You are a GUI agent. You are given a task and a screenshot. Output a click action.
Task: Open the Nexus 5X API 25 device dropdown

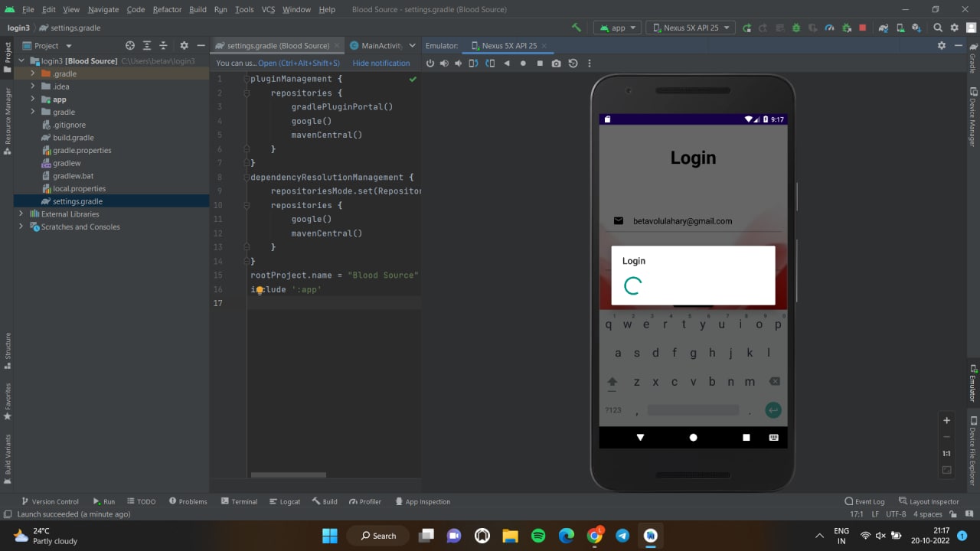point(691,28)
